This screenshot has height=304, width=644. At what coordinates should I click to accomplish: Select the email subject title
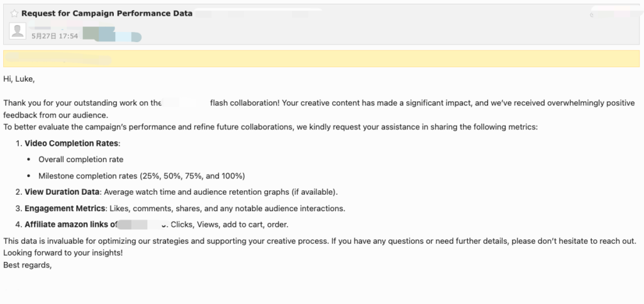[107, 13]
